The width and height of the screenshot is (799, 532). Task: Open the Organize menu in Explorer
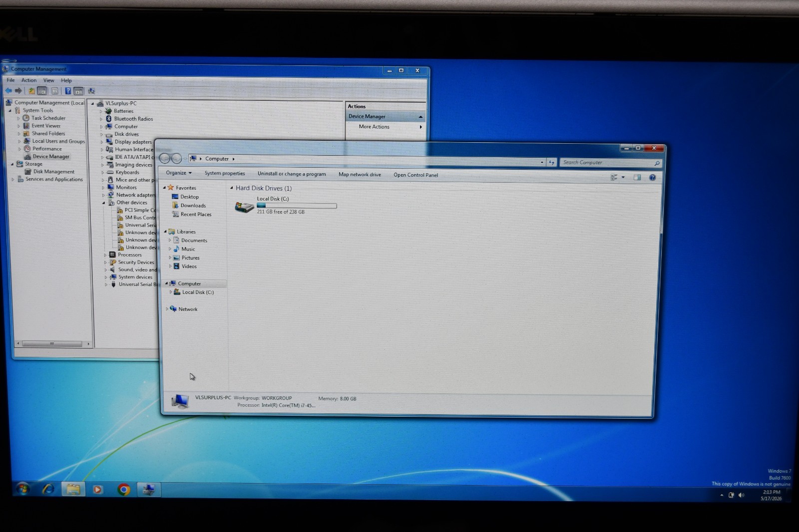pos(179,173)
